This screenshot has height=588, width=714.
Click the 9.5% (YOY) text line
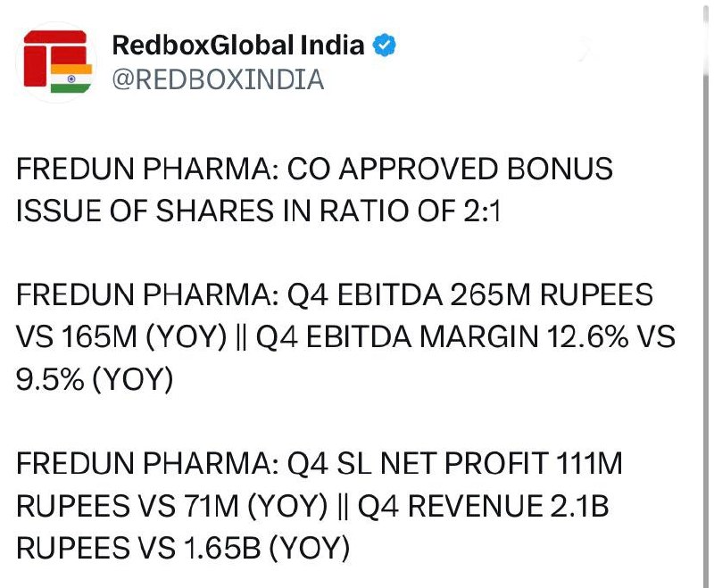click(95, 379)
